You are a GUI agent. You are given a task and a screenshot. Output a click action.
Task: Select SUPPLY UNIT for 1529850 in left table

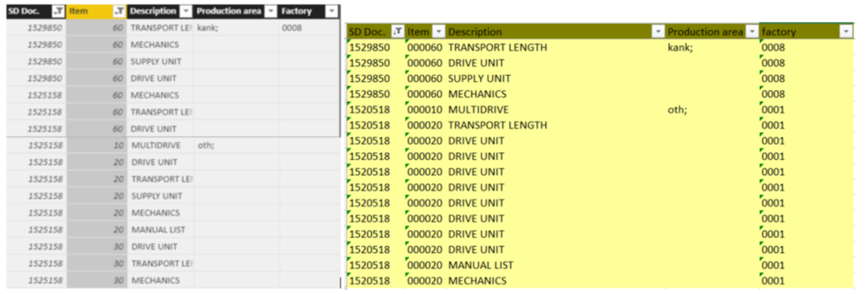(160, 62)
